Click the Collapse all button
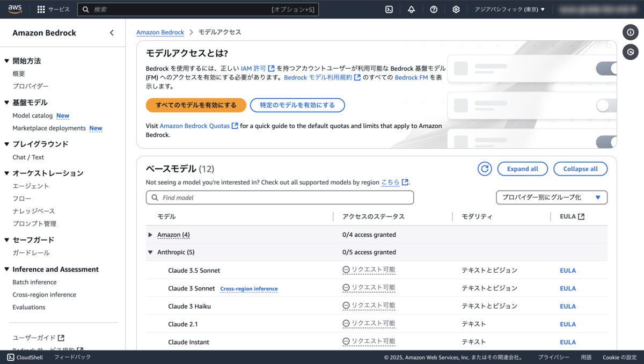Viewport: 644px width, 364px height. point(580,169)
